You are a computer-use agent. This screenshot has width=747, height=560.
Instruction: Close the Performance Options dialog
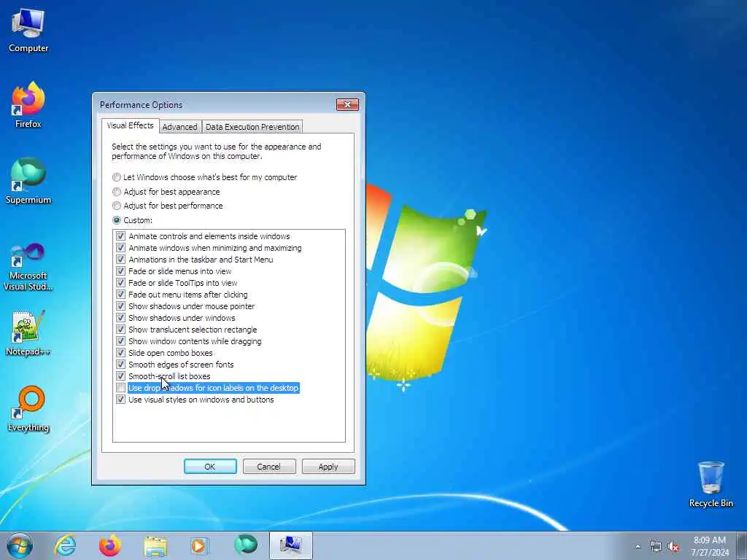coord(347,104)
